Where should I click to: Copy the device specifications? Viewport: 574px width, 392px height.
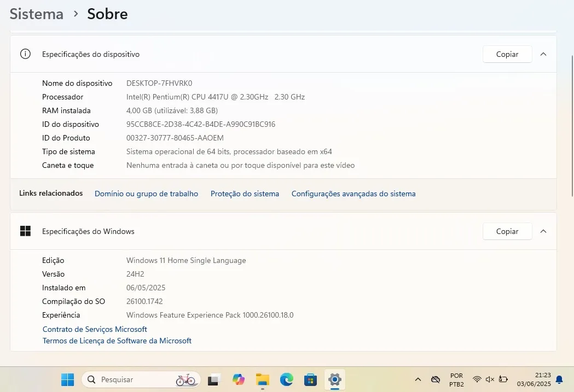pos(507,54)
